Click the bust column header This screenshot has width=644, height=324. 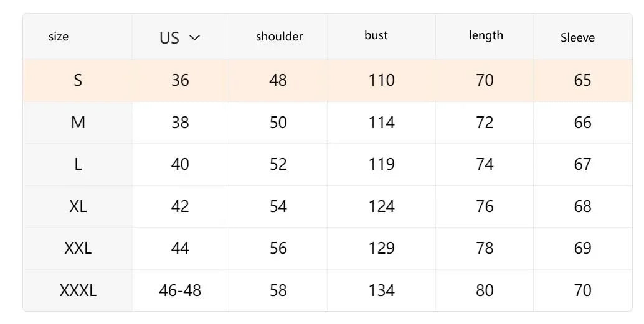tap(376, 35)
